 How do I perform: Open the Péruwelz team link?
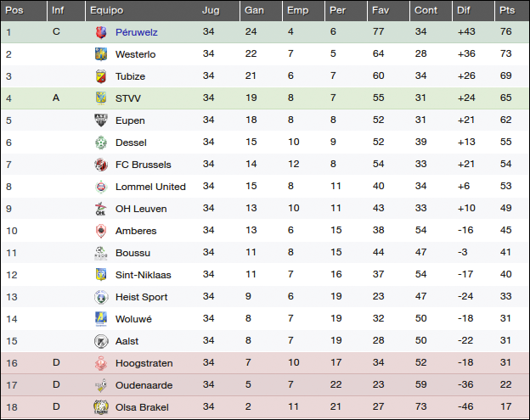pos(137,32)
